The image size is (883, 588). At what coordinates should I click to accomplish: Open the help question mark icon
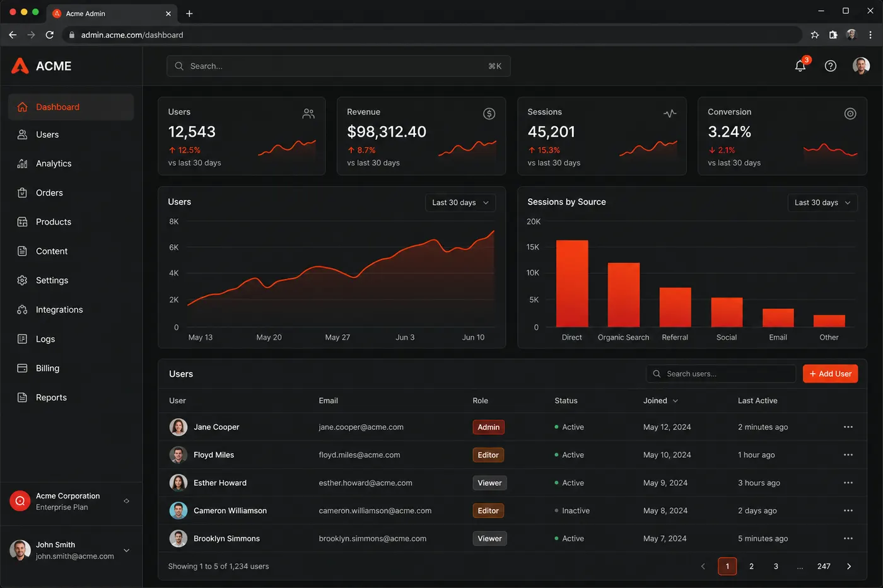(x=831, y=66)
